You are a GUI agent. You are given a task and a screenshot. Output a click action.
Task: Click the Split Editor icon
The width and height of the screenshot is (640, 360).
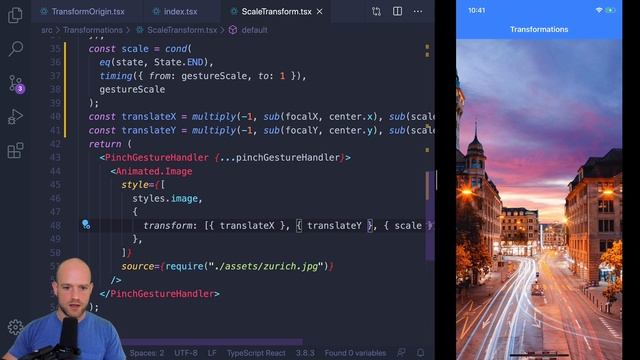click(397, 11)
